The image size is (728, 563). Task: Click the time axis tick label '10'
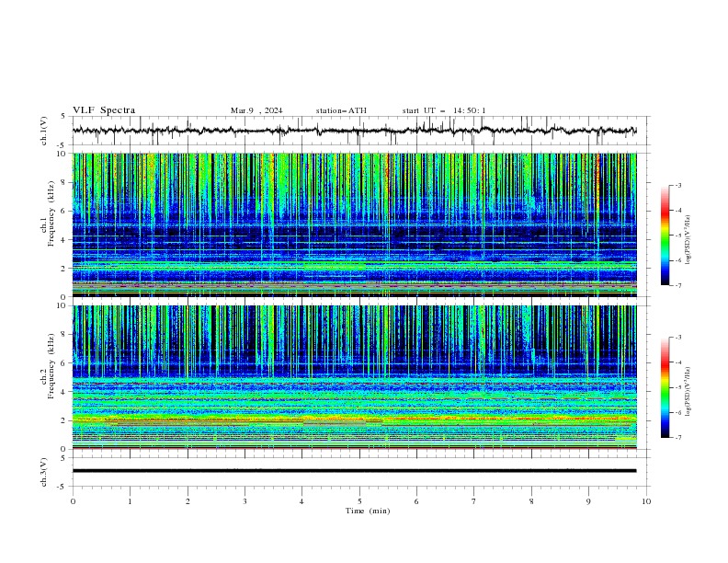pyautogui.click(x=646, y=501)
